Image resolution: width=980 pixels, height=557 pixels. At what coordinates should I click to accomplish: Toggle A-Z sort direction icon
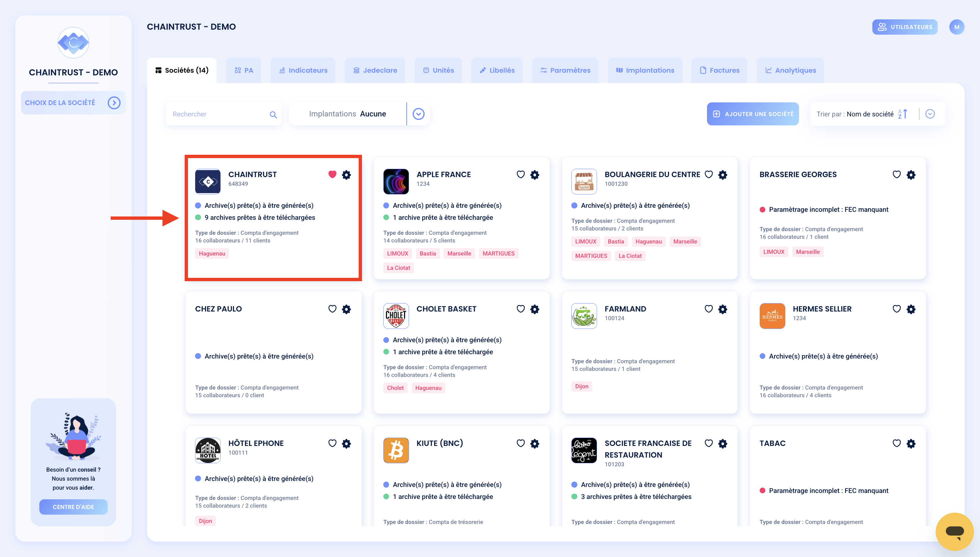point(902,114)
